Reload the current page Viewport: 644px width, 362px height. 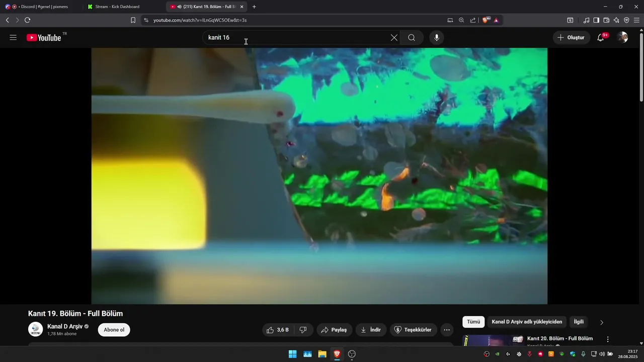pos(28,20)
